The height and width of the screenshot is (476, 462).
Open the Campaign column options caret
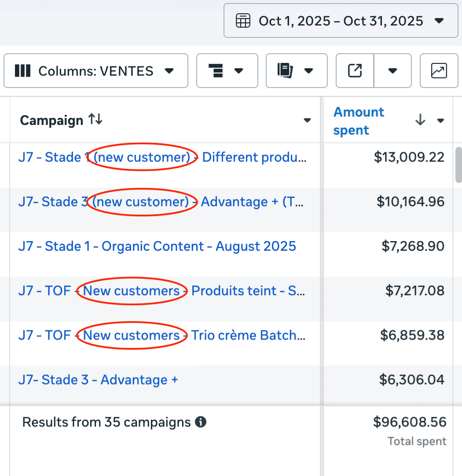(307, 121)
